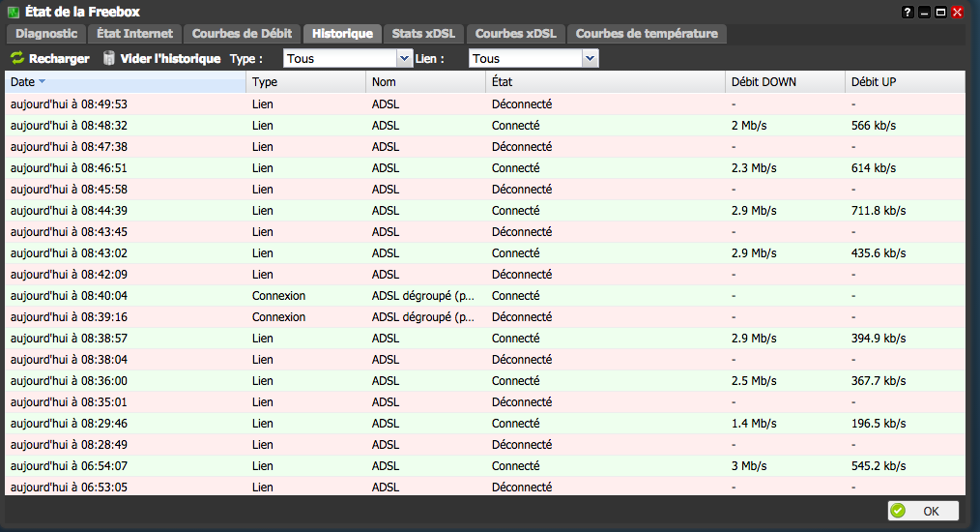The height and width of the screenshot is (532, 980).
Task: Sort by the Nom column header
Action: tap(425, 82)
